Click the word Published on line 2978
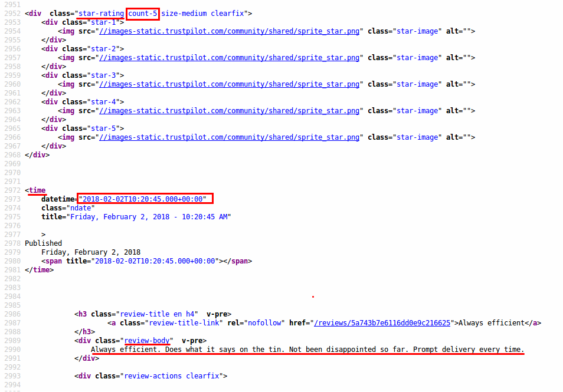563x392 pixels. tap(44, 243)
